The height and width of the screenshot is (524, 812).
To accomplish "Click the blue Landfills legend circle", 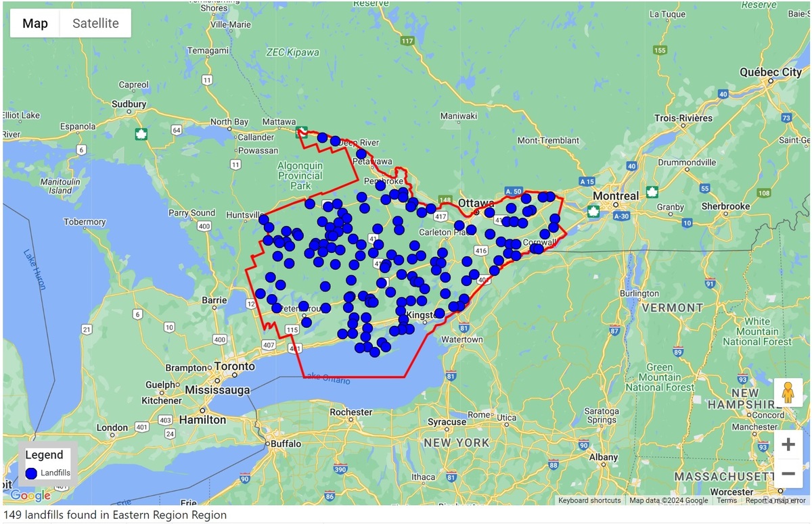I will tap(31, 473).
